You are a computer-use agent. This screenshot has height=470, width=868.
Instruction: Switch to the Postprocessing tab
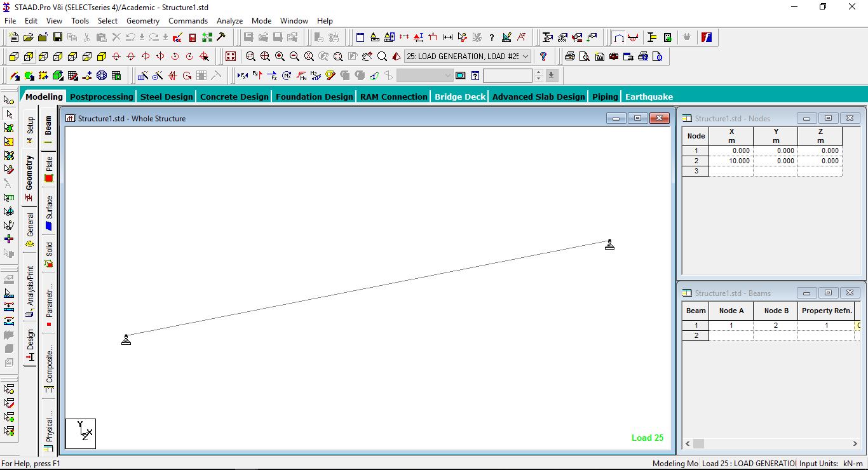(102, 97)
